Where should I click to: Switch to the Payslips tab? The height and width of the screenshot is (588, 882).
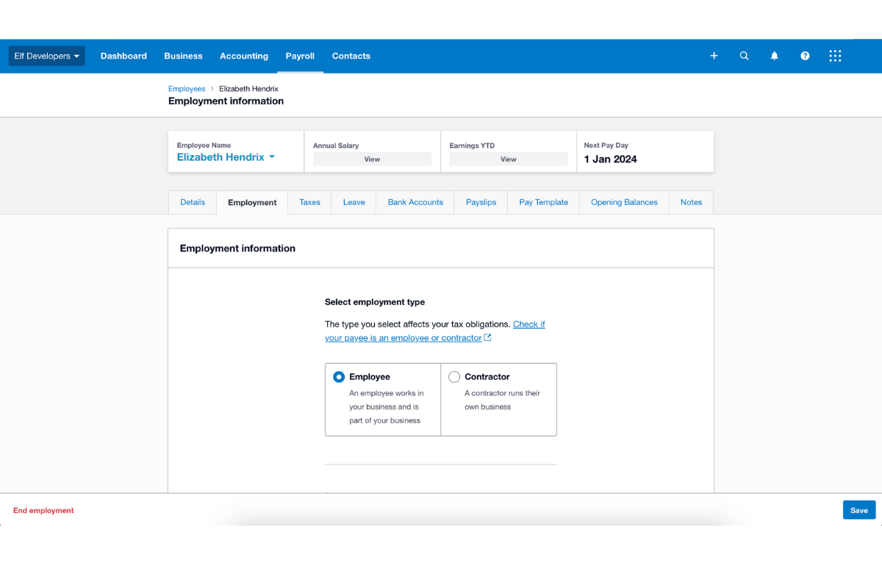[480, 202]
